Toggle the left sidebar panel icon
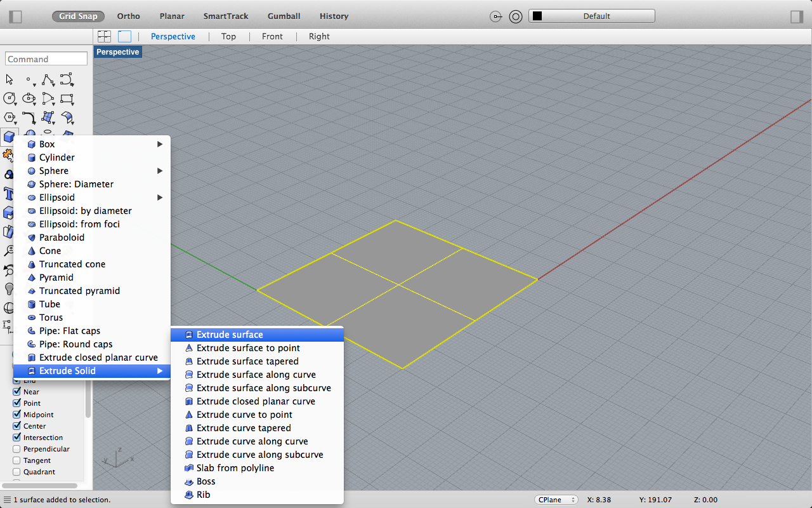The width and height of the screenshot is (812, 508). pos(16,17)
